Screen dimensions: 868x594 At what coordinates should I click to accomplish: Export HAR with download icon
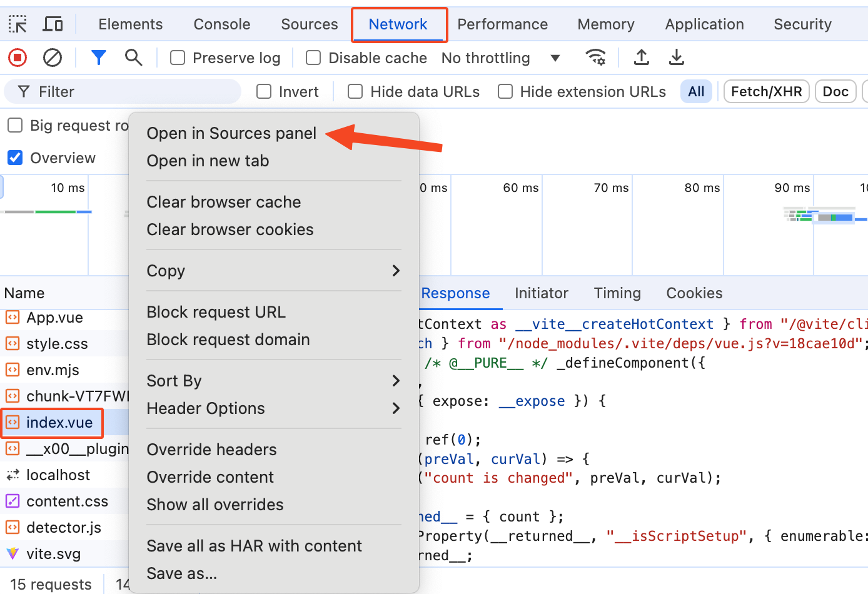pos(676,58)
